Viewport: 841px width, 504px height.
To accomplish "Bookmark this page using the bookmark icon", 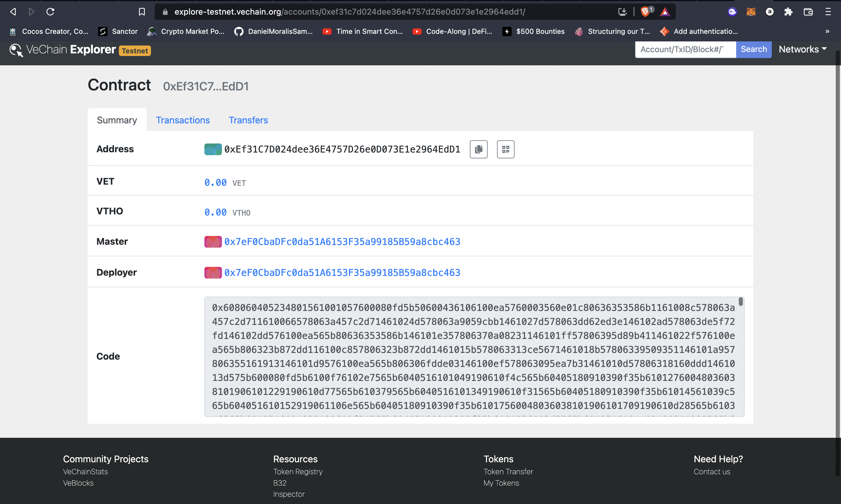I will coord(142,12).
